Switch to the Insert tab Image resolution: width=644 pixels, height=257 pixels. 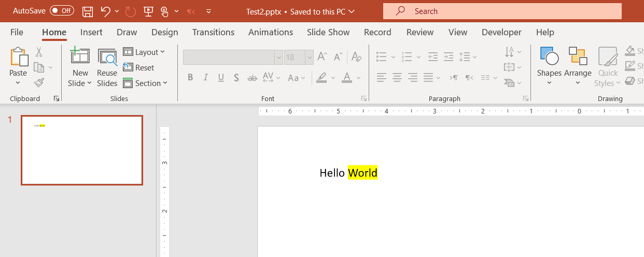point(91,32)
